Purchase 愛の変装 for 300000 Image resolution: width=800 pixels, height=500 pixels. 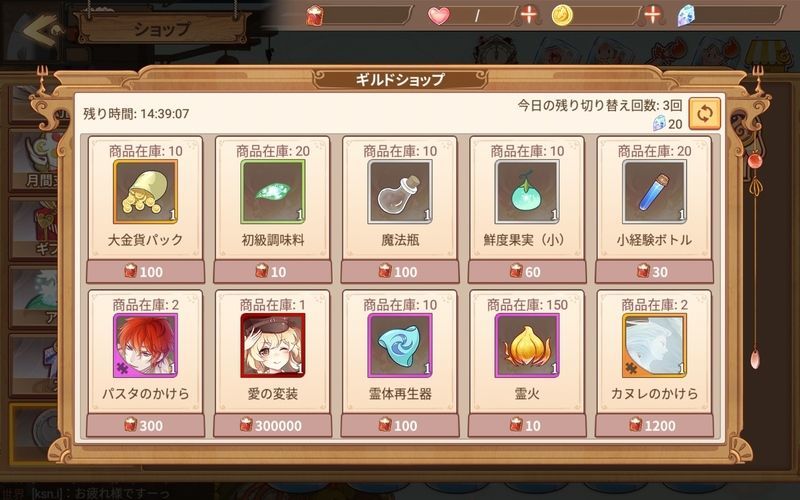click(272, 426)
